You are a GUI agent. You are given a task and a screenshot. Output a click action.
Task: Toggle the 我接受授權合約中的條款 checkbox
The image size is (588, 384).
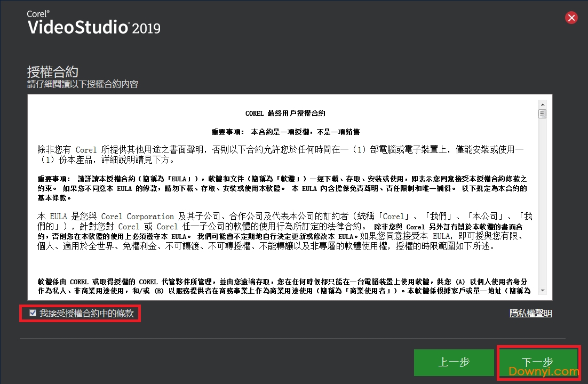click(x=33, y=313)
